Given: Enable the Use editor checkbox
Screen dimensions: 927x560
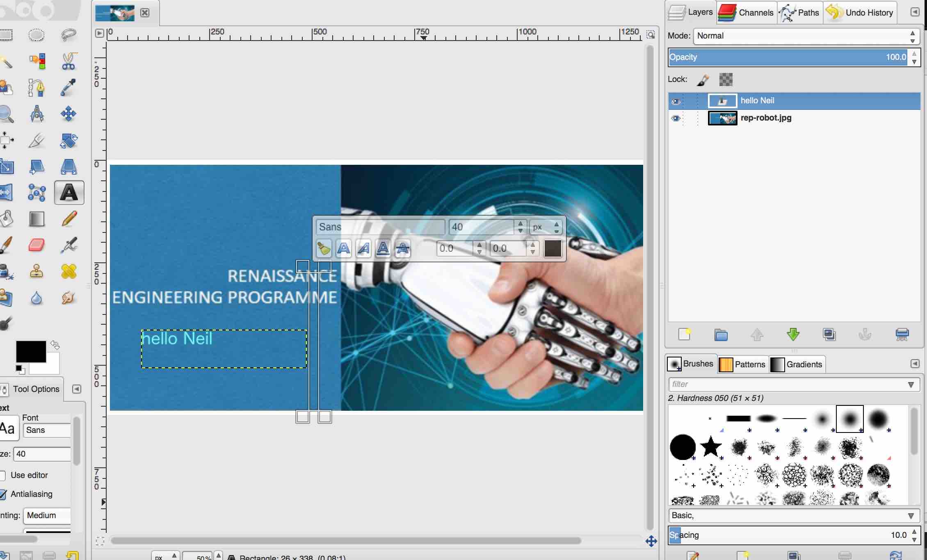Looking at the screenshot, I should [3, 476].
